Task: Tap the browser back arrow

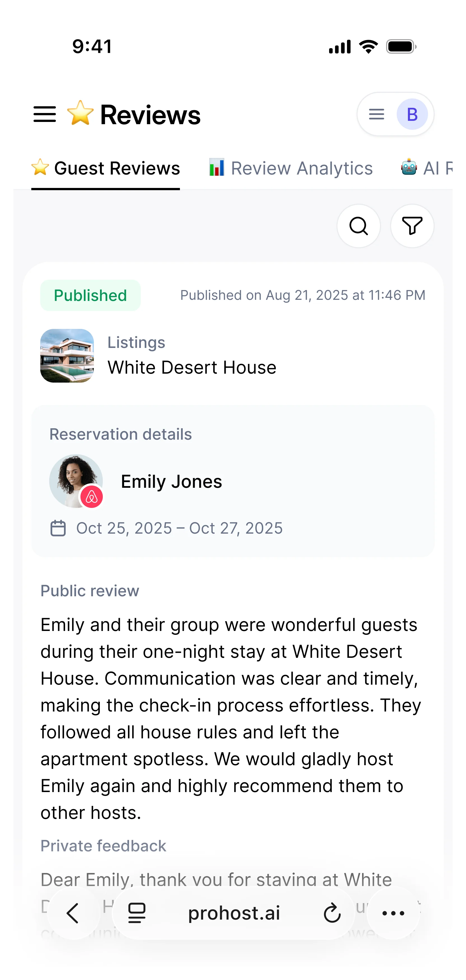Action: pyautogui.click(x=73, y=913)
